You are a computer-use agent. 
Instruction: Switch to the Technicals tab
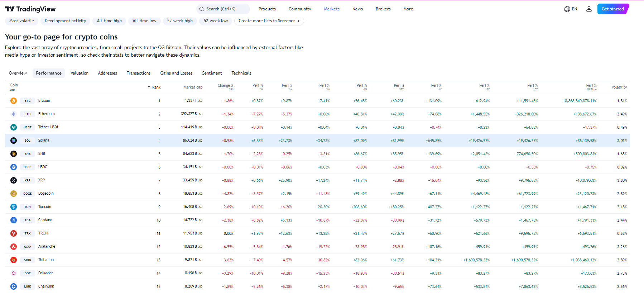241,73
